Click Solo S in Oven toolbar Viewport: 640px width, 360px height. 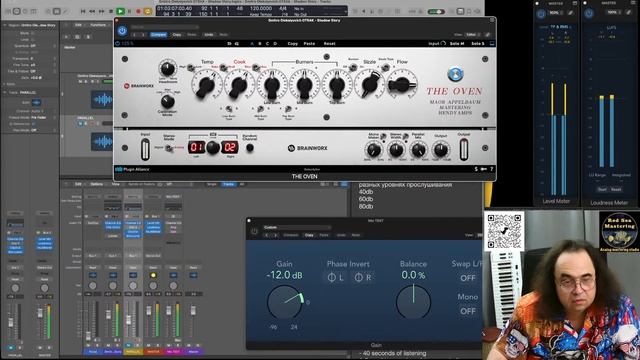pyautogui.click(x=478, y=43)
